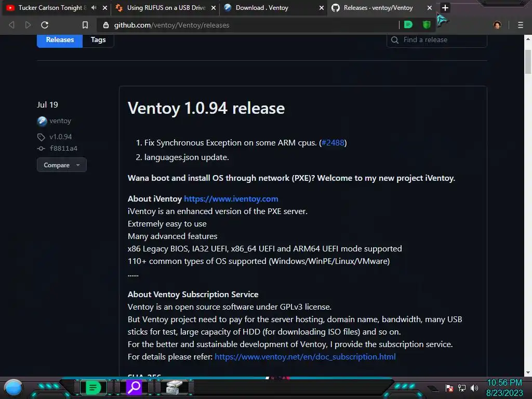The height and width of the screenshot is (399, 532).
Task: Click the magnifier icon in Find a release
Action: pos(395,40)
